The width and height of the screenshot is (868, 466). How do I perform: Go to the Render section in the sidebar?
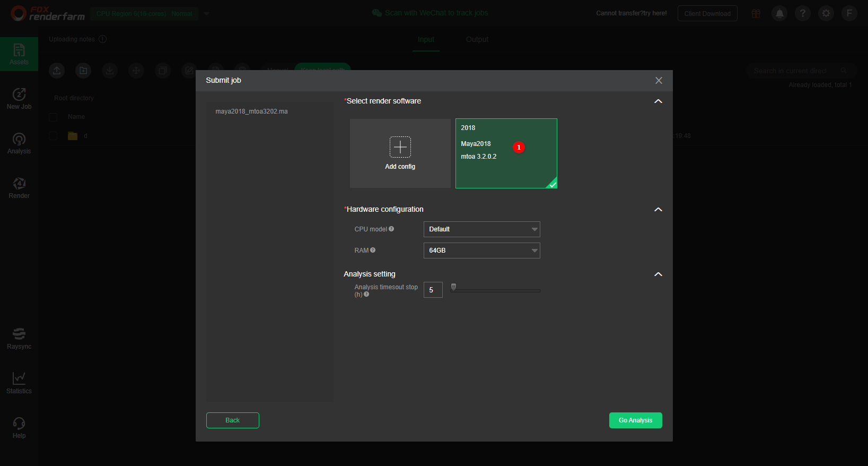(19, 188)
